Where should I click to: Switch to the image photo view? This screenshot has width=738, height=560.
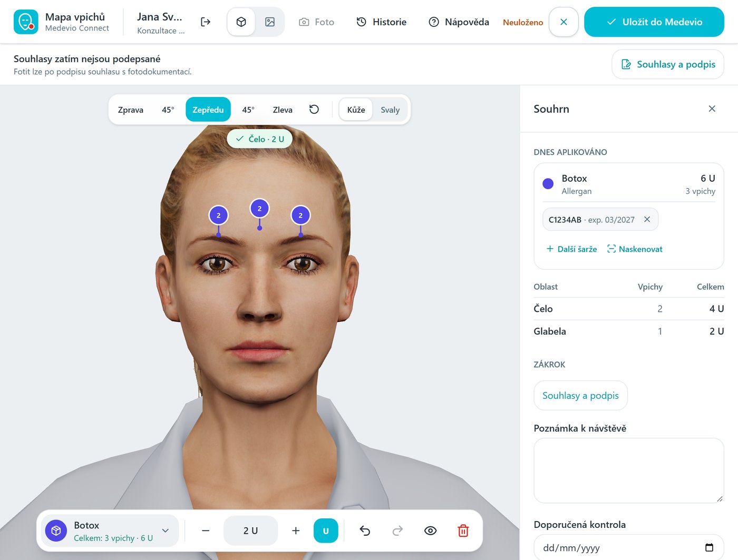point(270,22)
